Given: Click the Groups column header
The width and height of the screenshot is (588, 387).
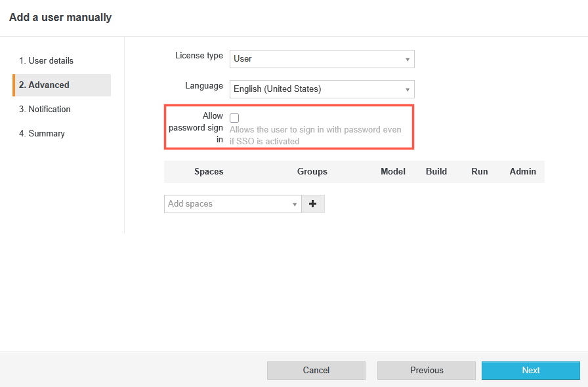Looking at the screenshot, I should 312,172.
